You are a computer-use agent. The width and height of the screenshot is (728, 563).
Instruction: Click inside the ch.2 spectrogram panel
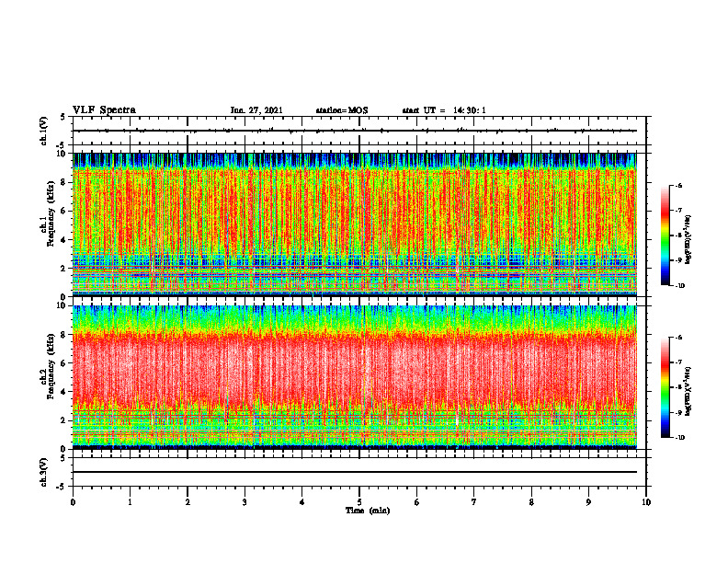(x=355, y=377)
